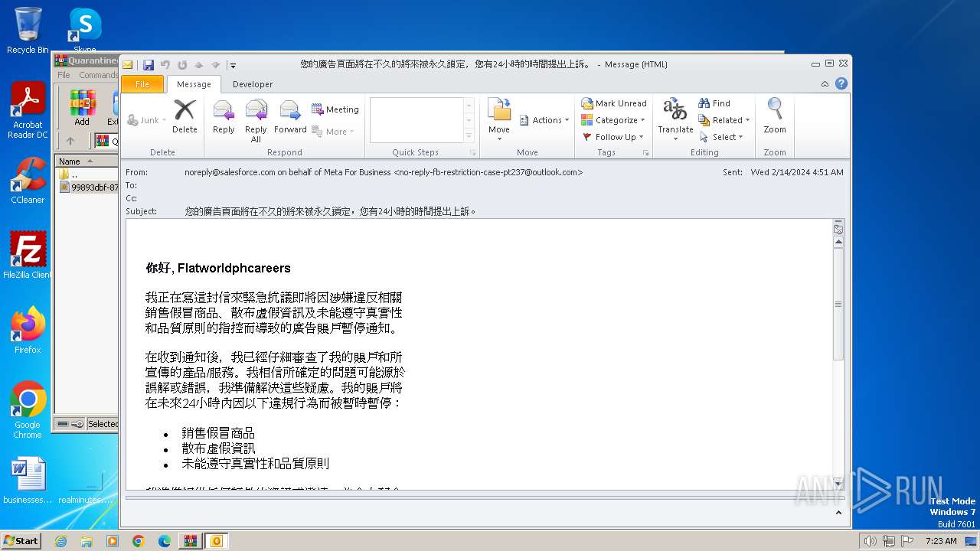This screenshot has width=980, height=551.
Task: Open Outlook Help question mark
Action: point(841,84)
